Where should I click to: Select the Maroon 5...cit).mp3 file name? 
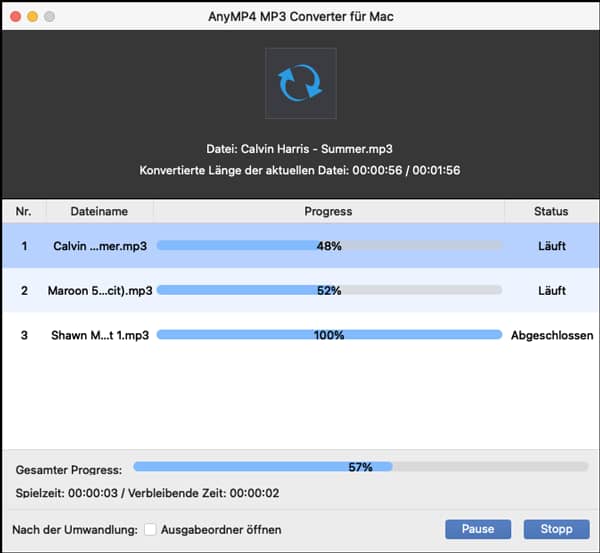click(x=100, y=291)
